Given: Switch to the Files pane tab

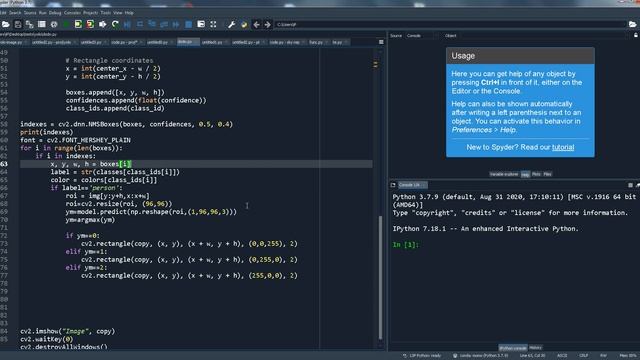Looking at the screenshot, I should point(547,174).
